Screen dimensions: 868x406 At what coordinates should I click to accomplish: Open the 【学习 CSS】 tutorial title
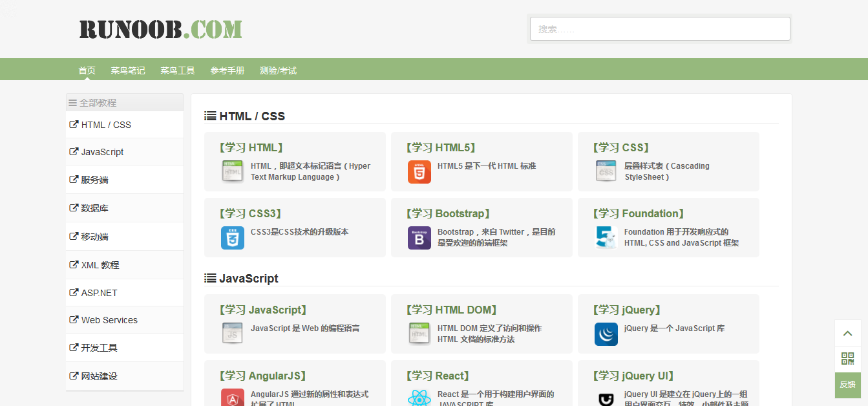620,147
